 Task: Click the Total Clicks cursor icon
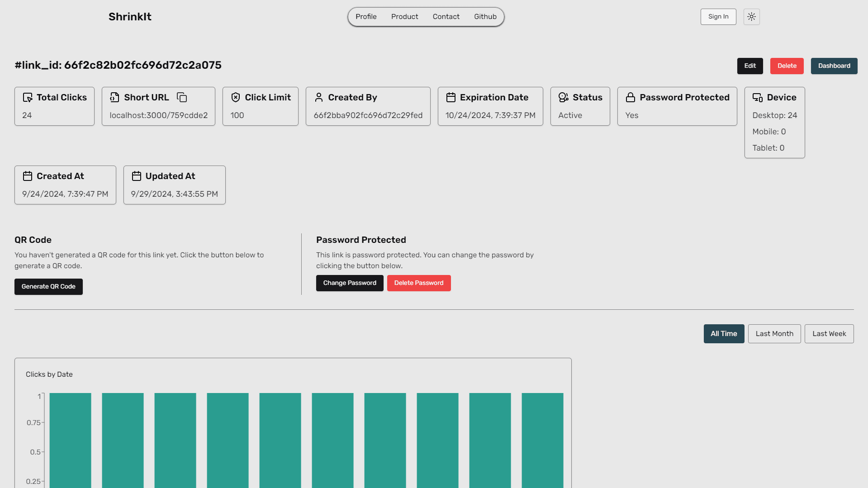28,97
